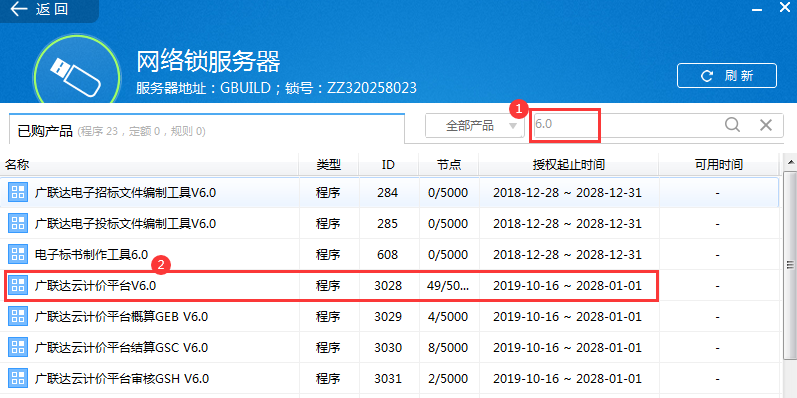The height and width of the screenshot is (398, 797).
Task: Click the ID cell 3031
Action: (x=388, y=379)
